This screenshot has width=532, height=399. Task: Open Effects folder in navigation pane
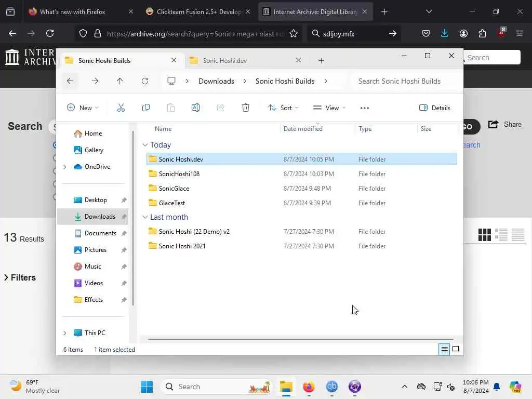point(92,300)
